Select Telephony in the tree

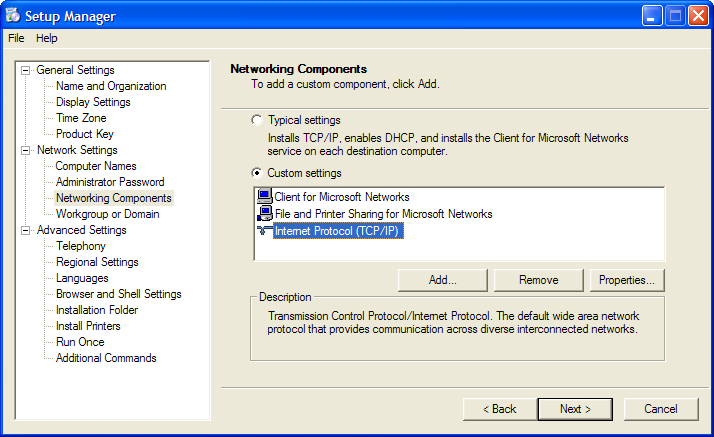coord(81,246)
